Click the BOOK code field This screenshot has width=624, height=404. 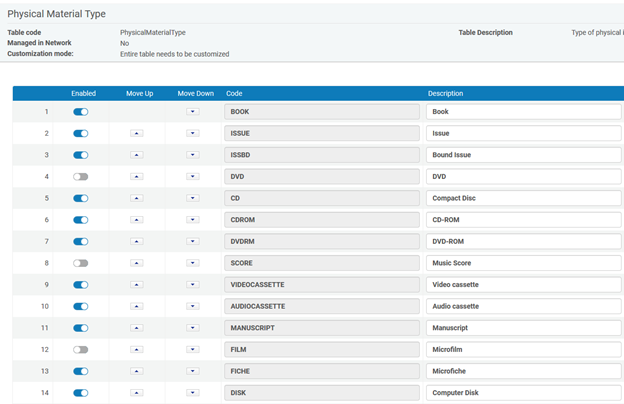[322, 112]
